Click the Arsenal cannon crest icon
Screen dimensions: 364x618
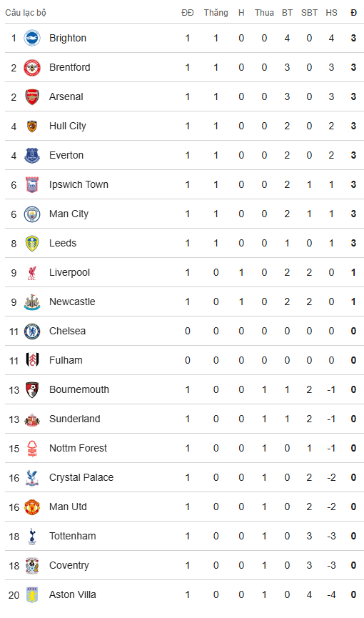click(32, 96)
